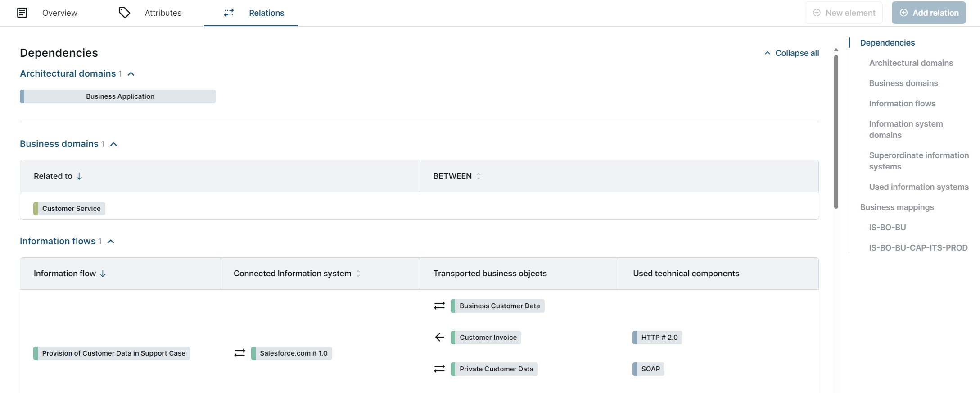This screenshot has width=980, height=393.
Task: Collapse the Information flows section
Action: 111,242
